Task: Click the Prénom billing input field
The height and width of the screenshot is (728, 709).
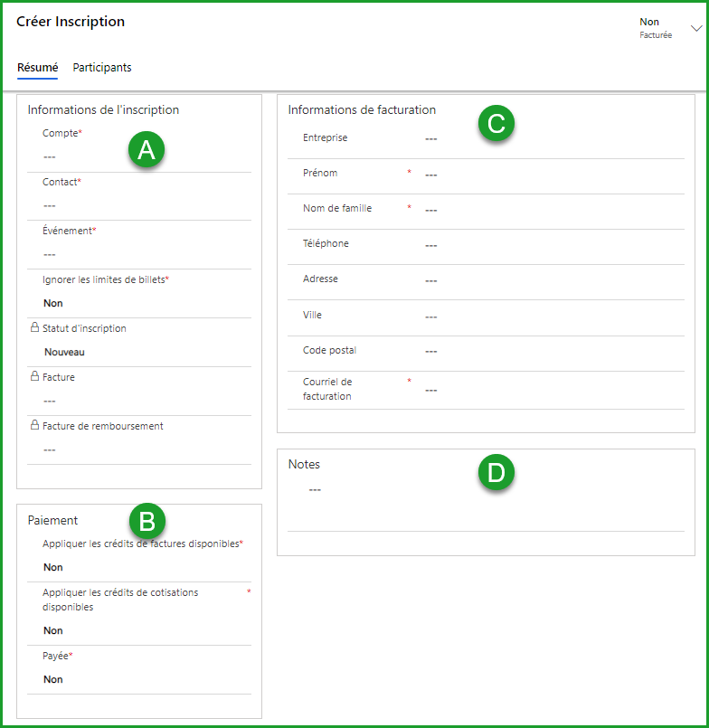Action: click(x=552, y=175)
